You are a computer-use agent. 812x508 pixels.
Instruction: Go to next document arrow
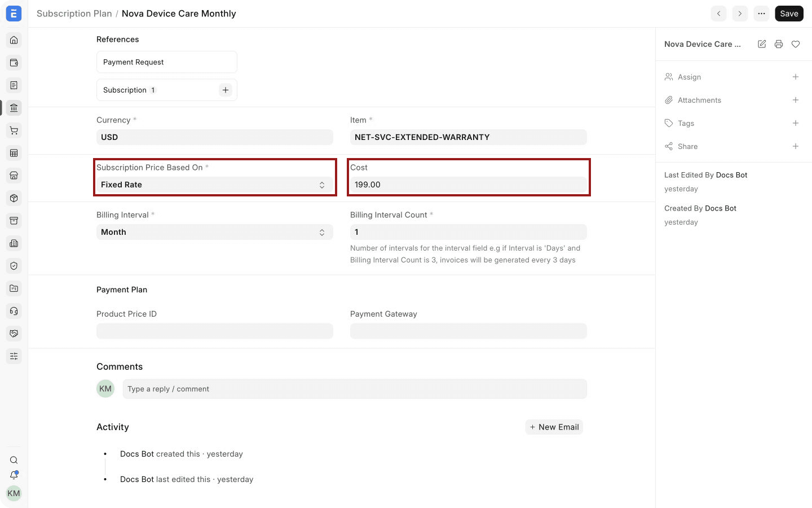click(740, 14)
